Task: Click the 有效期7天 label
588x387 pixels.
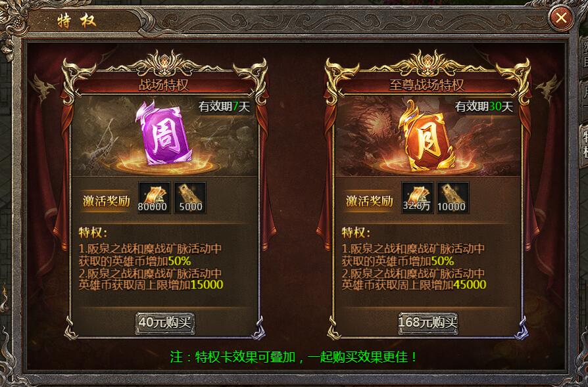Action: pos(224,107)
